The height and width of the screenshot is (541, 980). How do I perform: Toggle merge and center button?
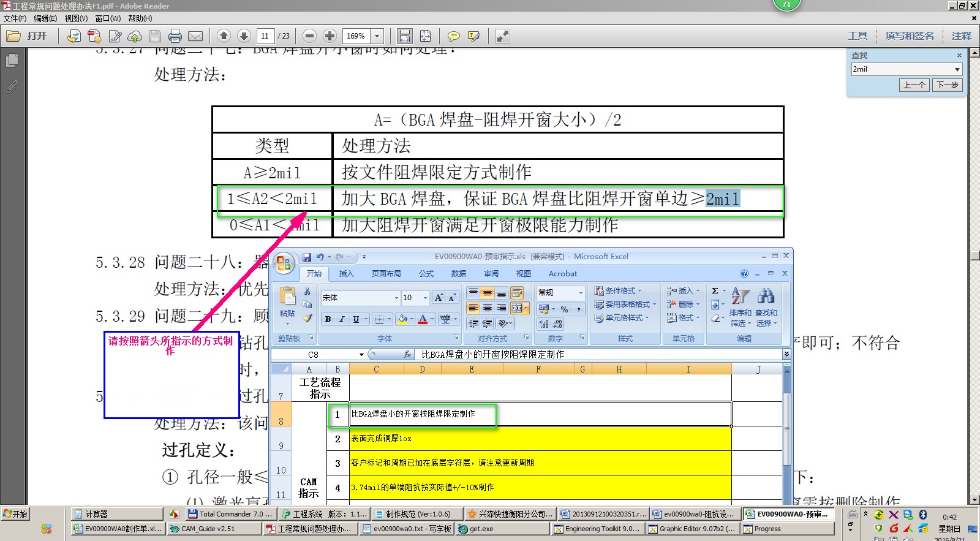coord(517,308)
